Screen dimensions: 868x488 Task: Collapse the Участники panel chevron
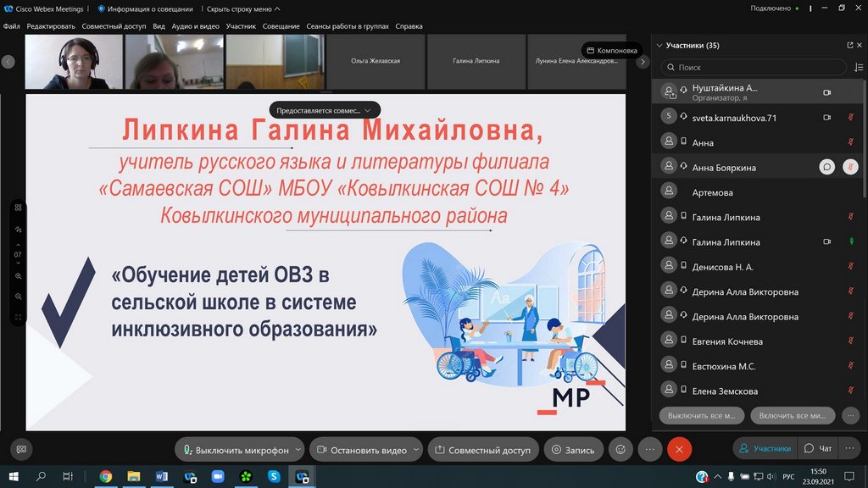click(x=658, y=46)
